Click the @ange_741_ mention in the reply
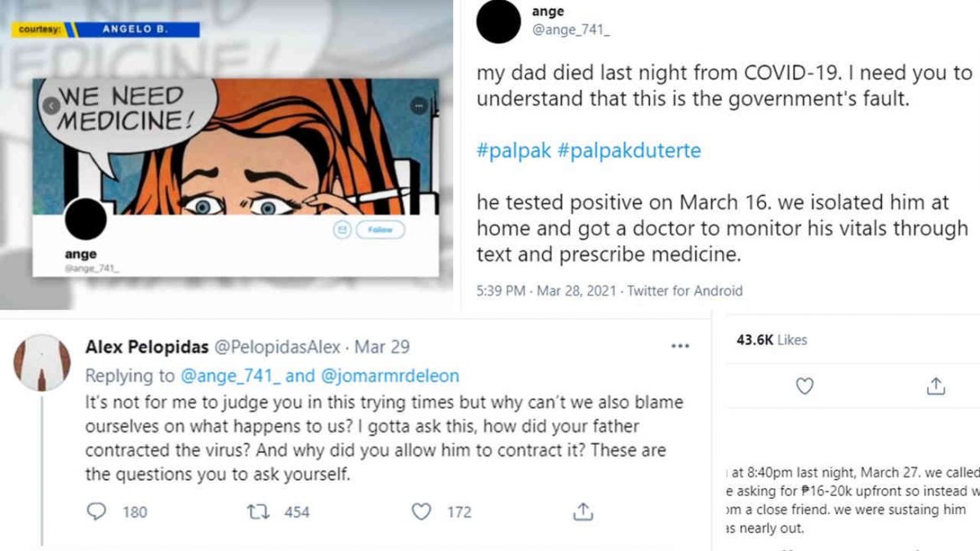The width and height of the screenshot is (980, 551). click(230, 376)
